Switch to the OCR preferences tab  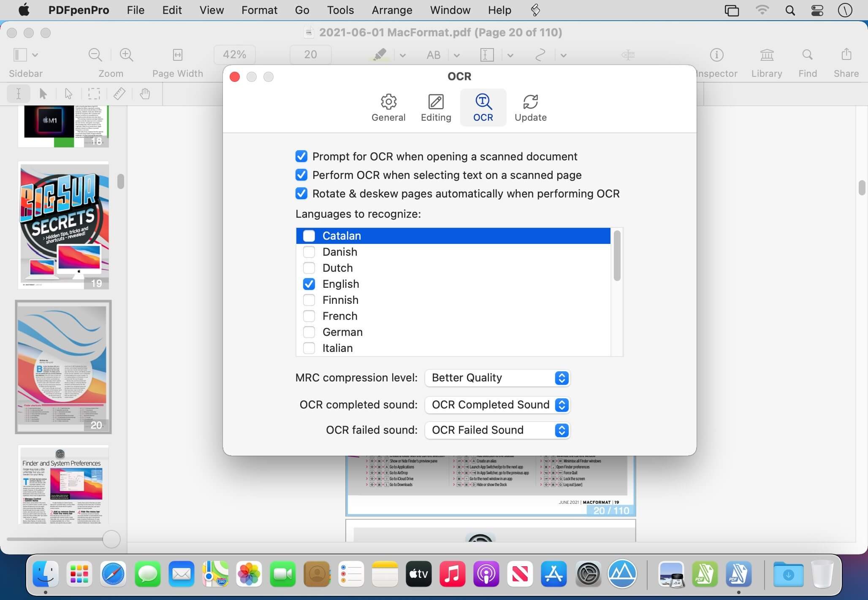[x=483, y=108]
